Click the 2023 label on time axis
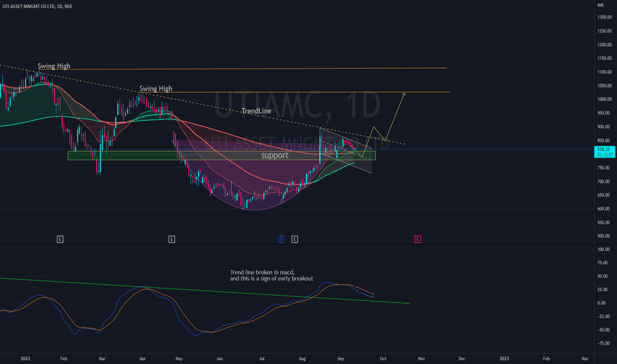This screenshot has height=364, width=617. point(504,359)
